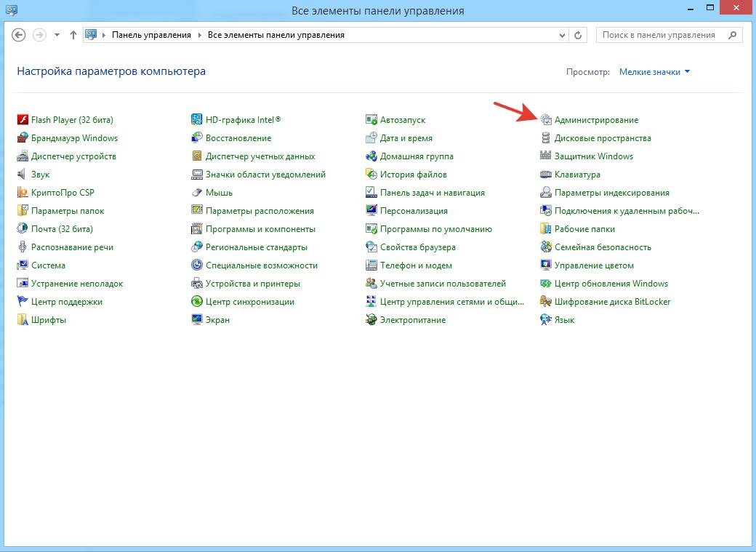Click the Мышь mouse icon

[x=197, y=193]
